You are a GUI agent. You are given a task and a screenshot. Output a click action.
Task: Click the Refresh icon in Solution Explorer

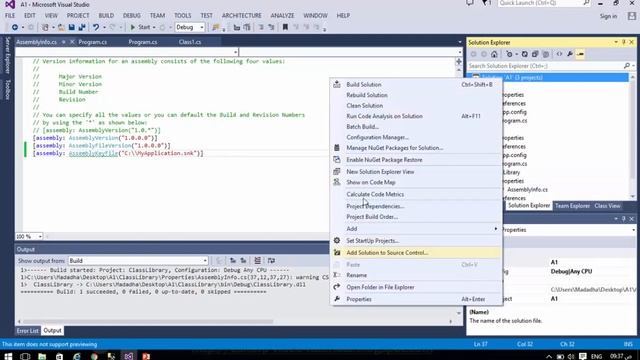(x=524, y=54)
